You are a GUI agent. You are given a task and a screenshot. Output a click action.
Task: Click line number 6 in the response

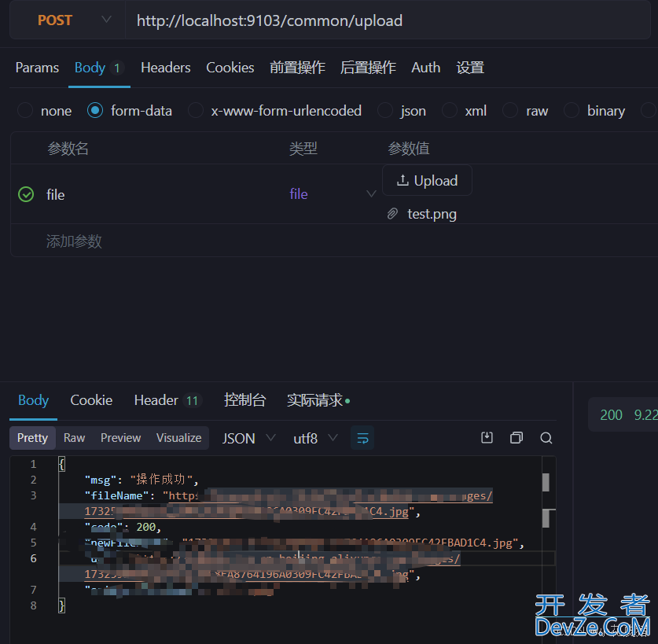pyautogui.click(x=34, y=559)
